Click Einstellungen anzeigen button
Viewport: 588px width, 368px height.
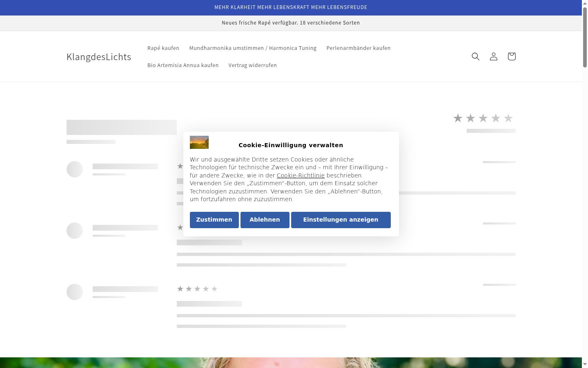(x=341, y=220)
